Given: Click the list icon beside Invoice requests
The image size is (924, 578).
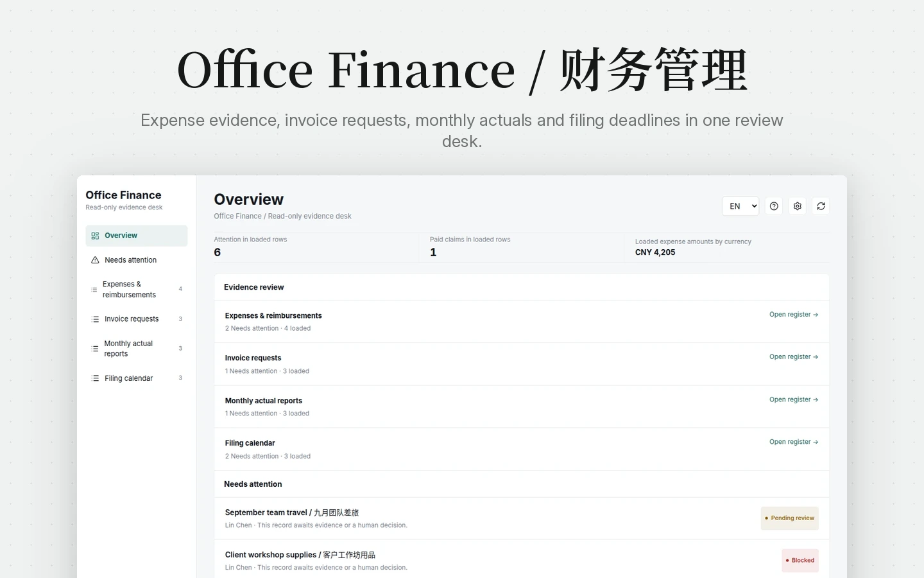Looking at the screenshot, I should coord(95,319).
